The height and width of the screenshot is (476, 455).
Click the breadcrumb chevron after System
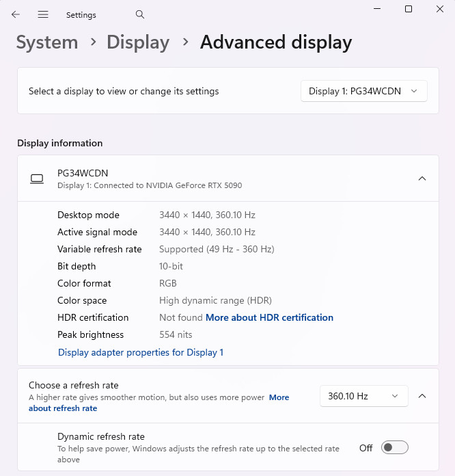(92, 42)
